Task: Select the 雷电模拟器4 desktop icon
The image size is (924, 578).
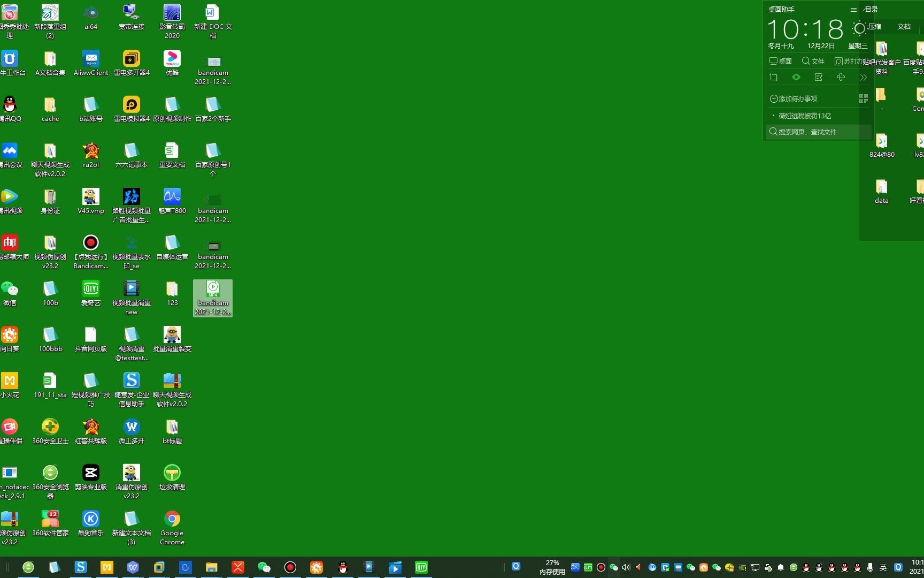Action: point(132,109)
